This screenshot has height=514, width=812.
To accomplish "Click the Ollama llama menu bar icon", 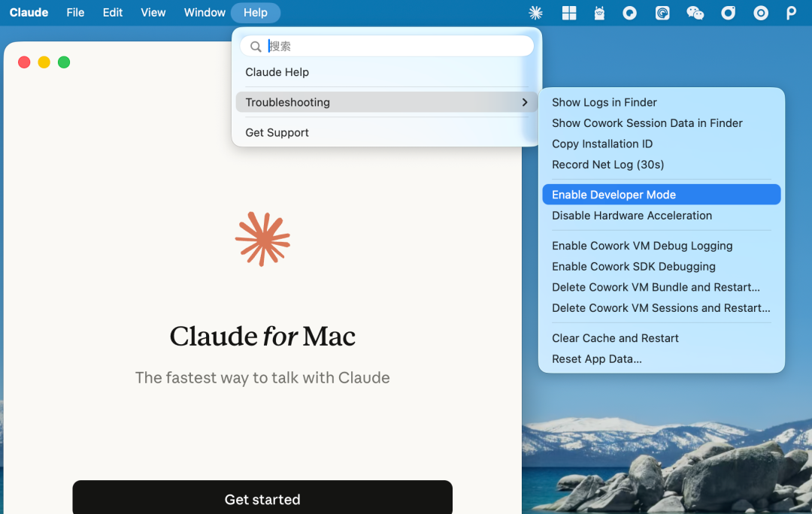I will [599, 13].
